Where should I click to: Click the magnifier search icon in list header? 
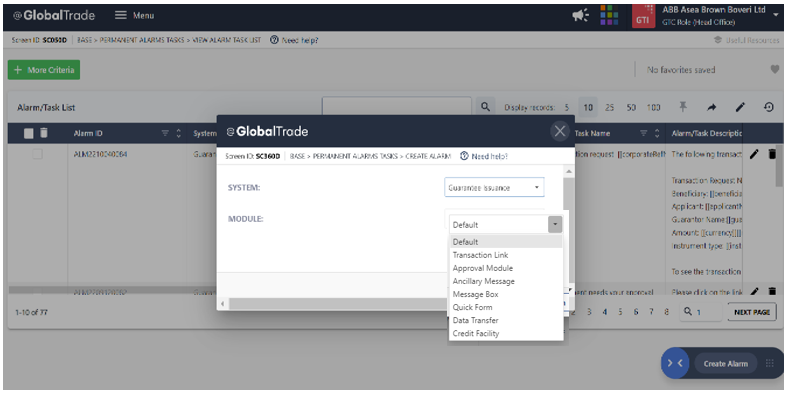tap(485, 107)
